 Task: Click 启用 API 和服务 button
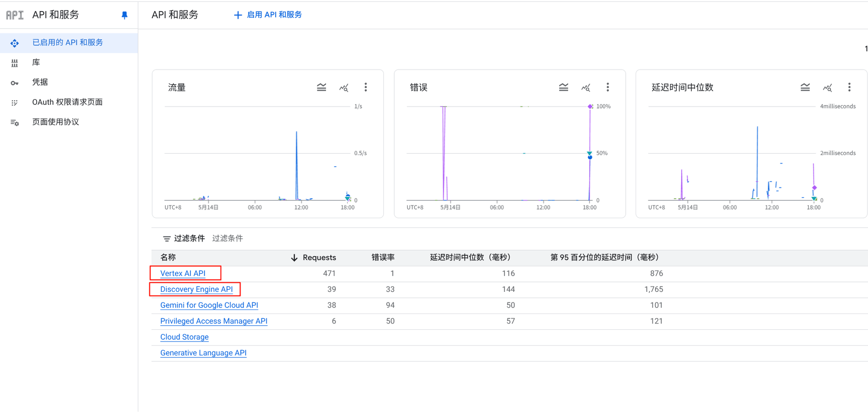pos(268,15)
